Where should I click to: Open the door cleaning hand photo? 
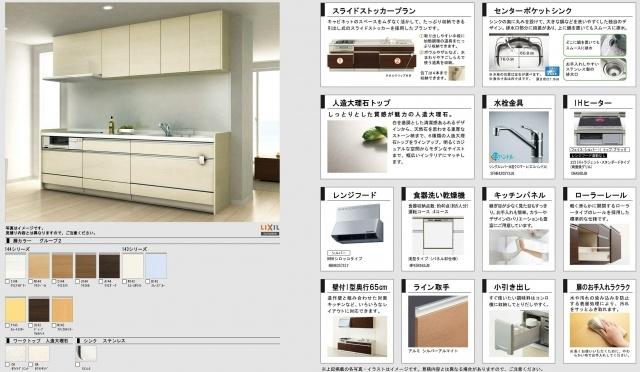pyautogui.click(x=600, y=330)
